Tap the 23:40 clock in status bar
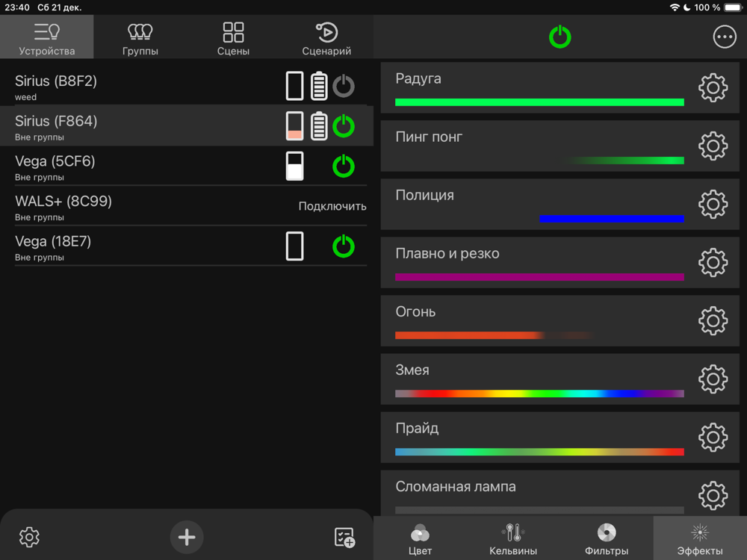 pos(16,7)
